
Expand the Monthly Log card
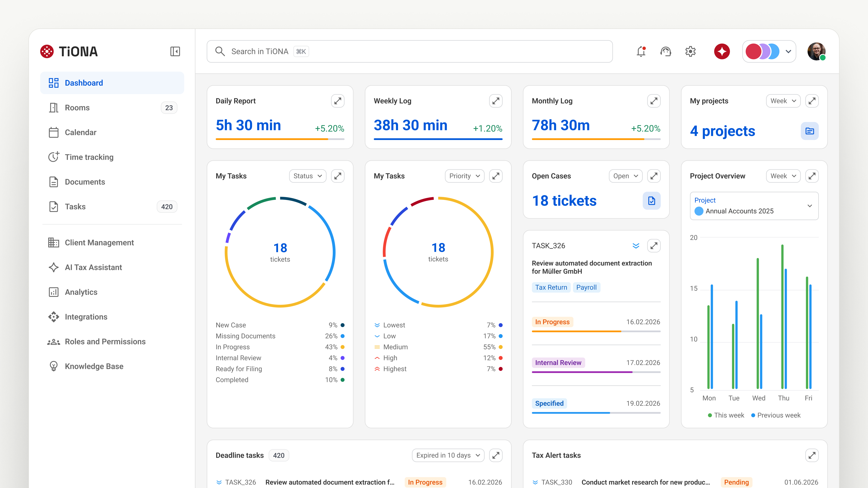click(x=654, y=101)
